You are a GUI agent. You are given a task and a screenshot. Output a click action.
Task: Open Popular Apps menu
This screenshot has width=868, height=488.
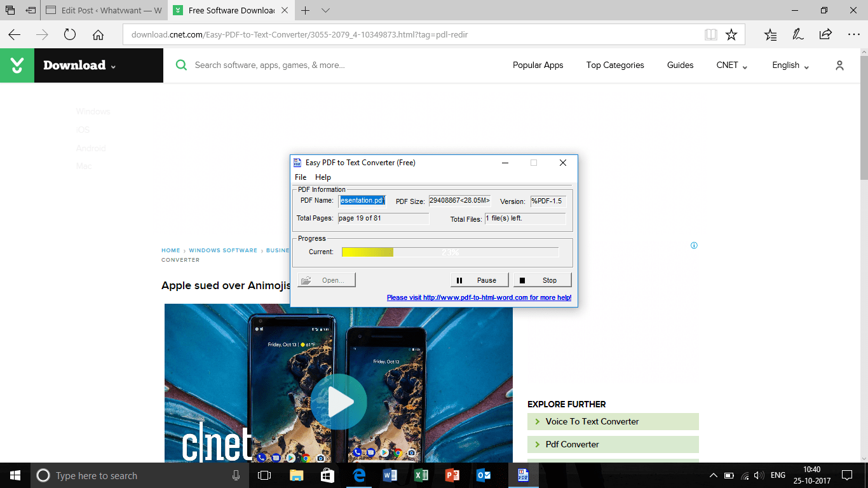click(538, 65)
